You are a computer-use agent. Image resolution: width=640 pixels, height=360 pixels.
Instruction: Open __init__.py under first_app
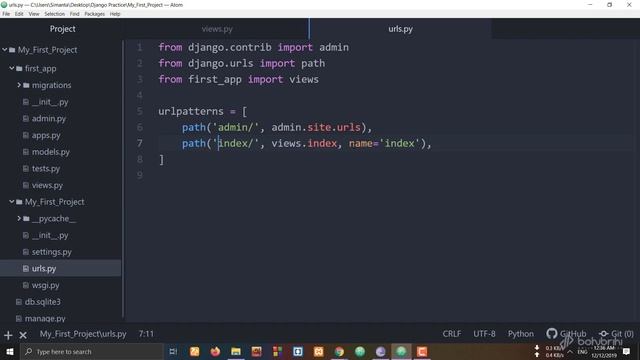(x=50, y=102)
